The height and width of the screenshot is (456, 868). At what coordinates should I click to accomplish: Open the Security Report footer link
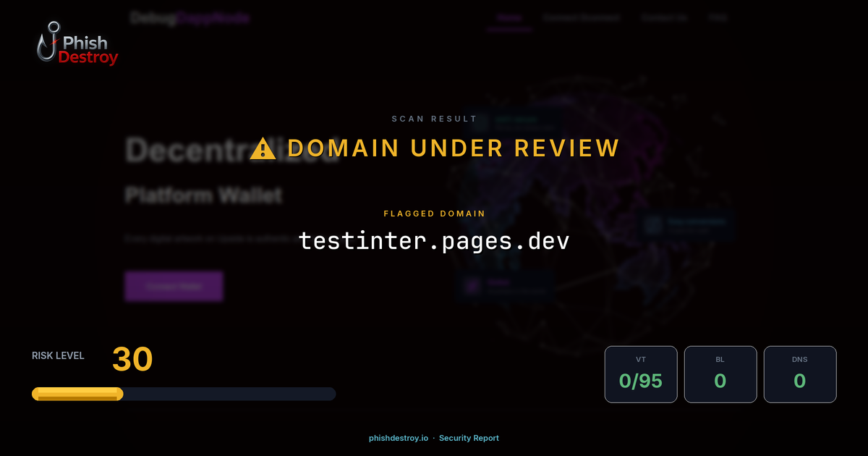click(x=469, y=438)
